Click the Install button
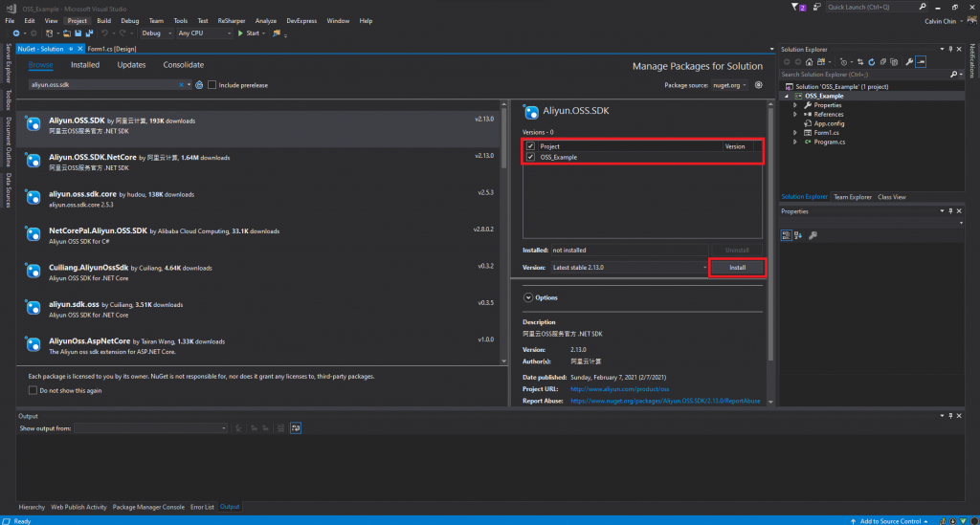This screenshot has height=525, width=980. [x=737, y=267]
